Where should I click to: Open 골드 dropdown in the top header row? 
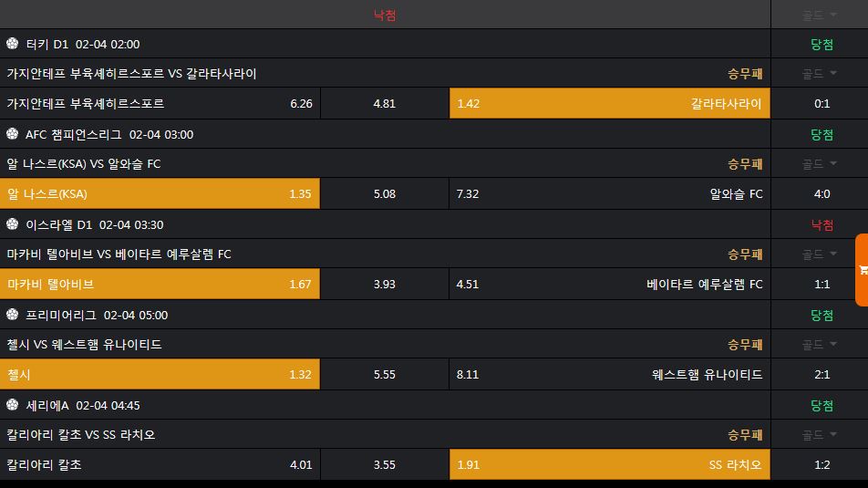pyautogui.click(x=820, y=15)
